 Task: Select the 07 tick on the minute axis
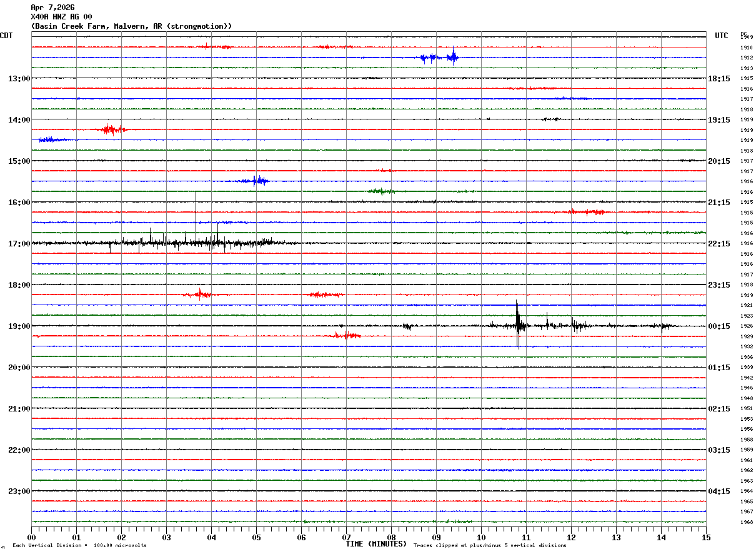[x=346, y=537]
